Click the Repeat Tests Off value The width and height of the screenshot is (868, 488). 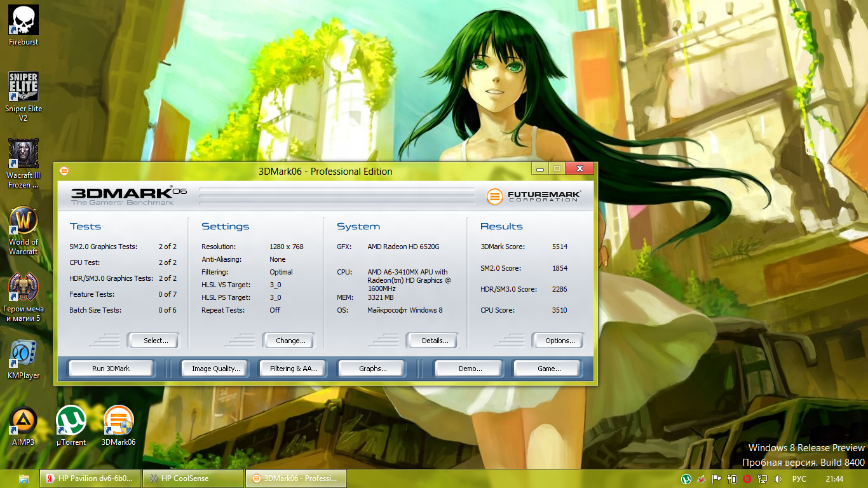click(275, 310)
